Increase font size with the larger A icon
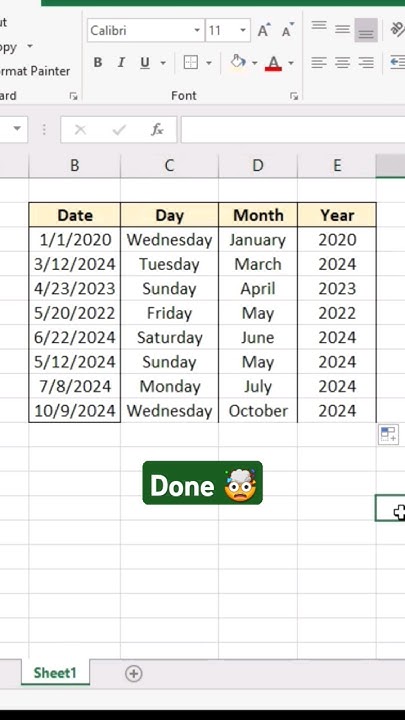 (x=264, y=31)
